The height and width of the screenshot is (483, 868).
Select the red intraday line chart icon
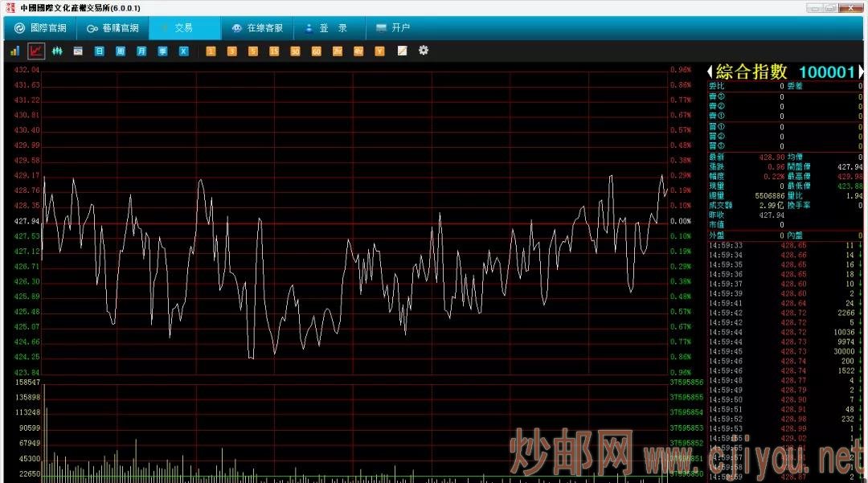click(36, 51)
